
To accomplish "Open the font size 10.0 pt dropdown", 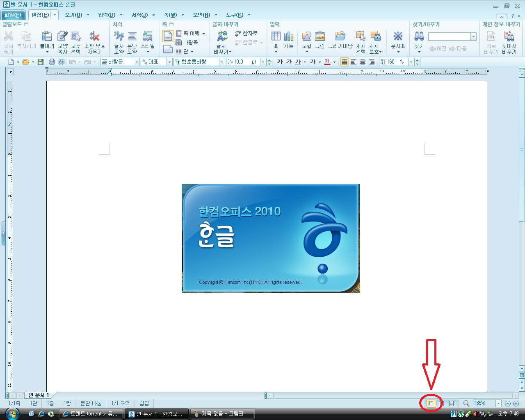I will click(263, 62).
